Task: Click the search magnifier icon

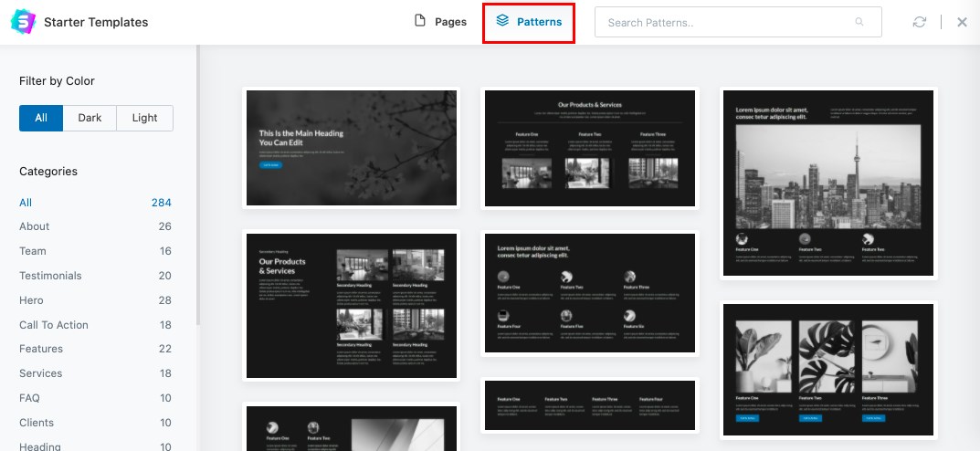Action: coord(859,22)
